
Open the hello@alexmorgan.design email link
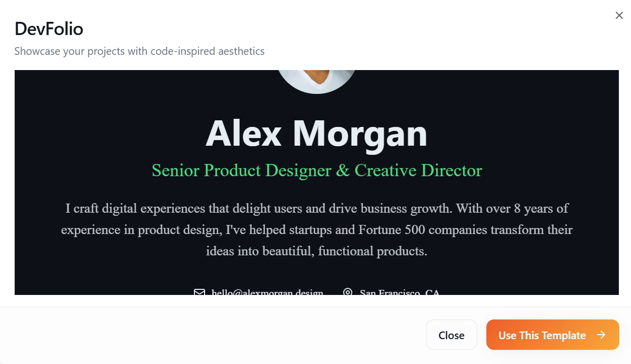click(x=267, y=293)
